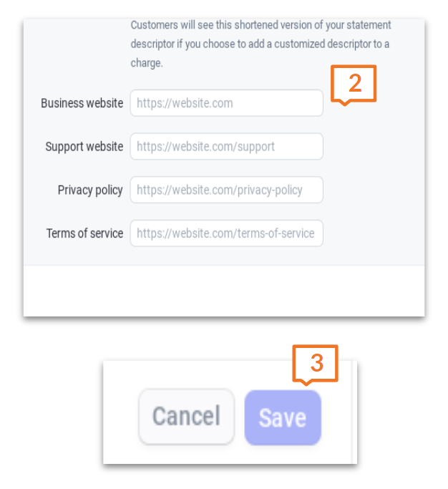448x489 pixels.
Task: Click the statement descriptor help text paragraph
Action: click(x=260, y=44)
